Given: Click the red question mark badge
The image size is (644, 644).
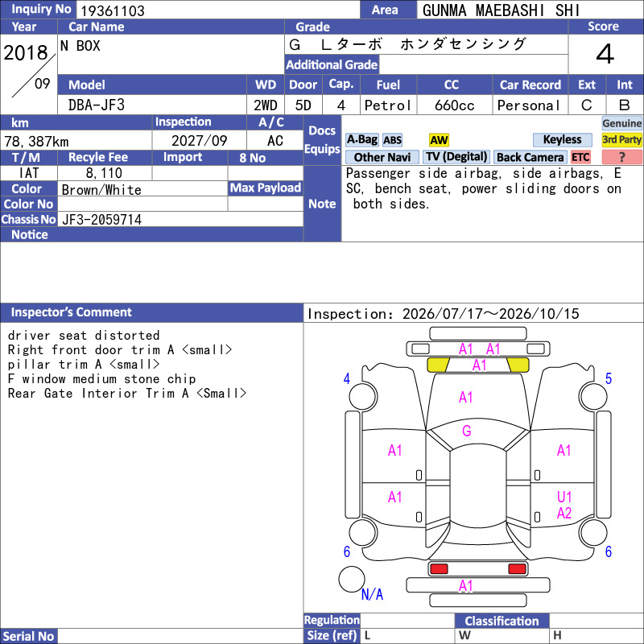Looking at the screenshot, I should (x=621, y=157).
